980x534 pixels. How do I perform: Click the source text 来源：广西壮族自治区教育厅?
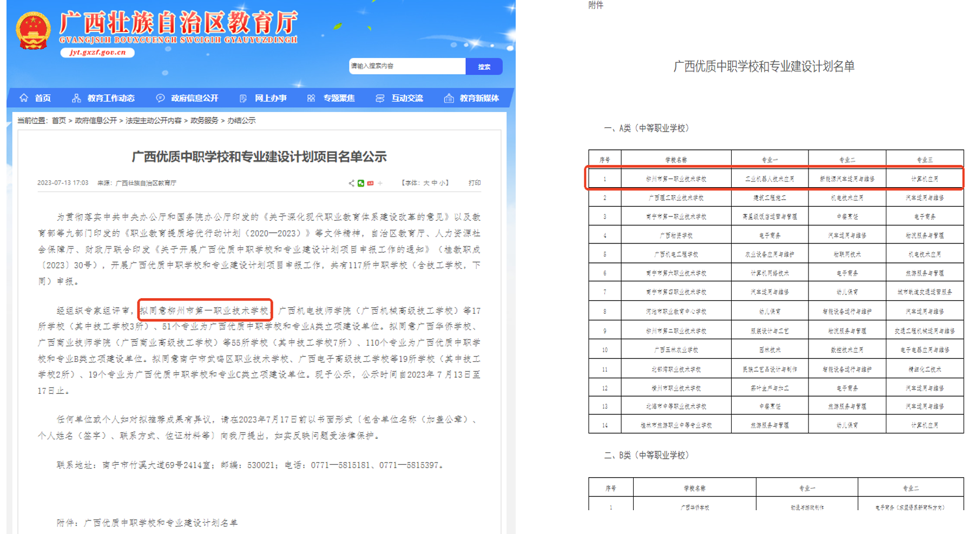click(137, 183)
